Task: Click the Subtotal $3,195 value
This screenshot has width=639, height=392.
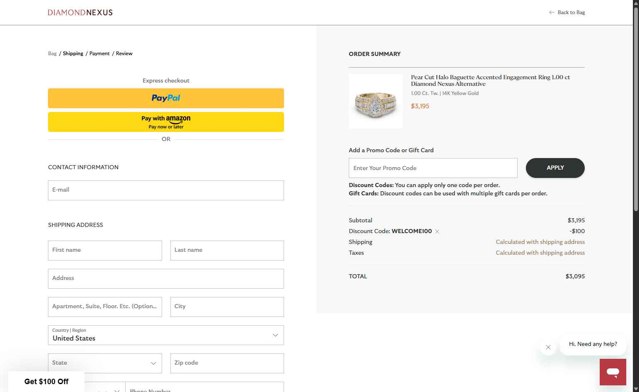Action: click(x=576, y=220)
